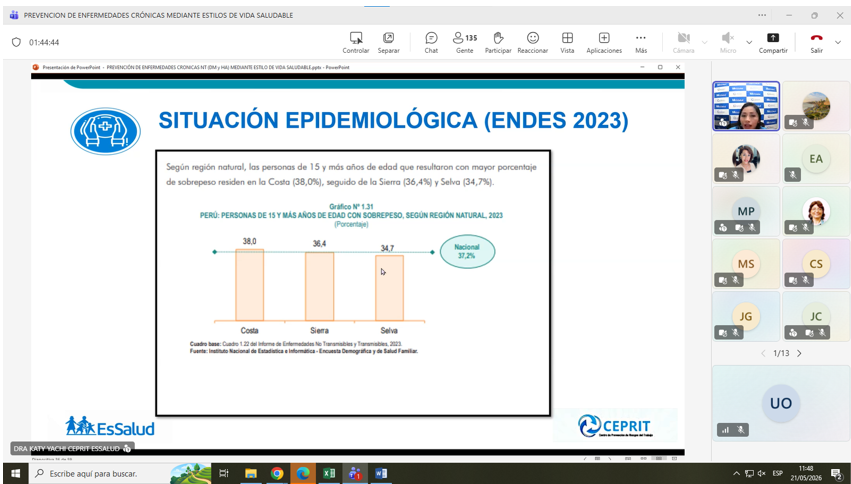This screenshot has height=484, width=851.
Task: Click the 1/13 page indicator
Action: point(781,353)
